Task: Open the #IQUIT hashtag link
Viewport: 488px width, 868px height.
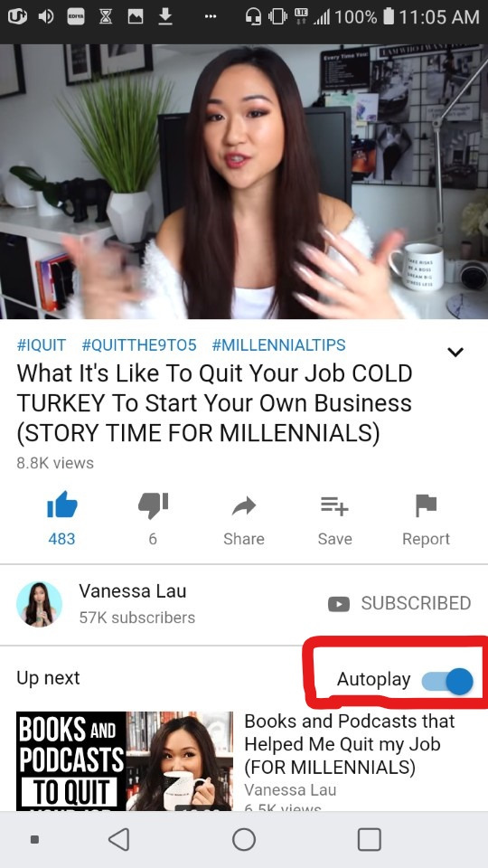Action: click(x=42, y=344)
